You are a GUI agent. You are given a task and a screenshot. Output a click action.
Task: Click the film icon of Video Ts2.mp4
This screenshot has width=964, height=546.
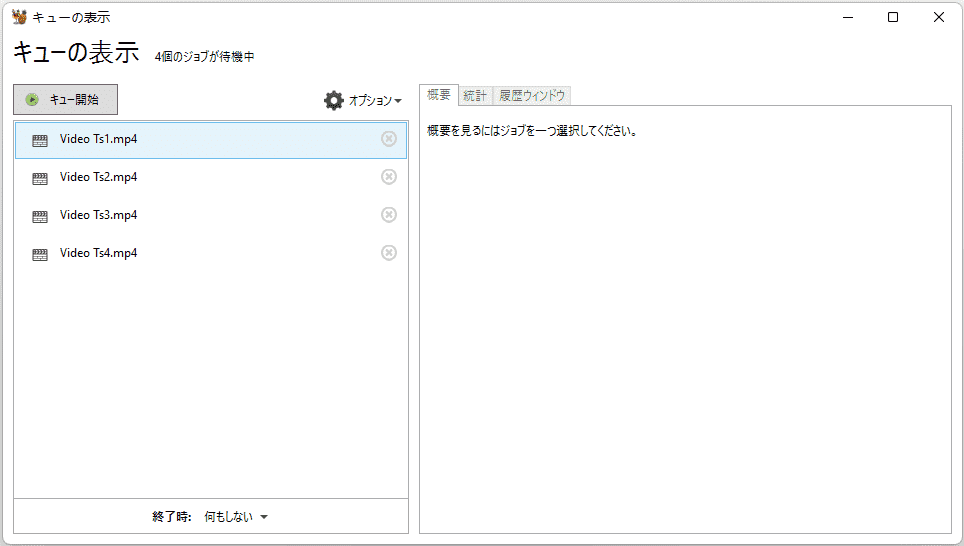pos(40,179)
